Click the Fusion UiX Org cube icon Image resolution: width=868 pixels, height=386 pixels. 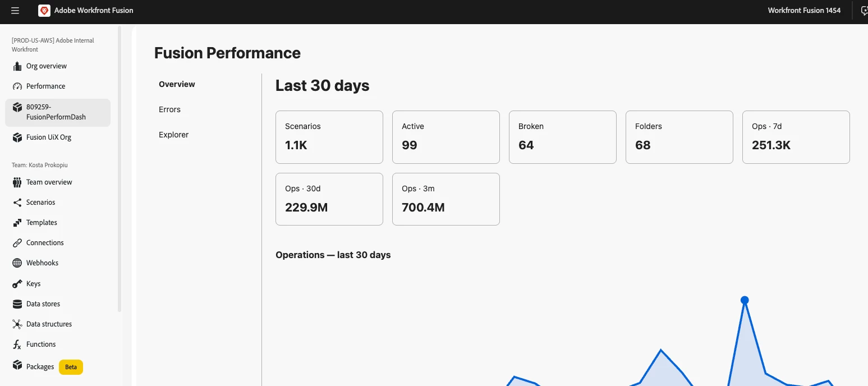[x=17, y=137]
